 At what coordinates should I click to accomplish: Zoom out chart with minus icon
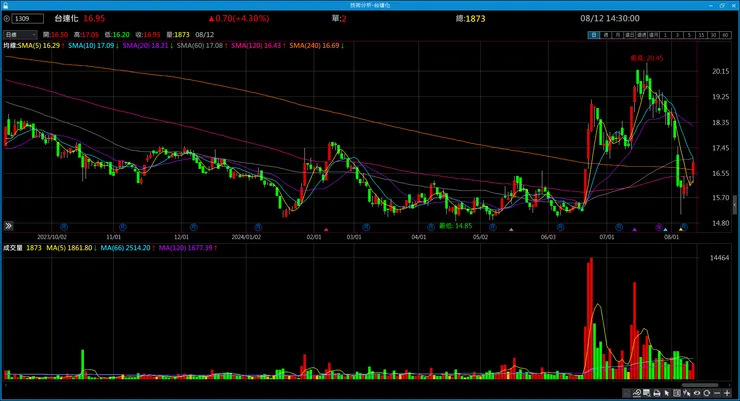[717, 393]
